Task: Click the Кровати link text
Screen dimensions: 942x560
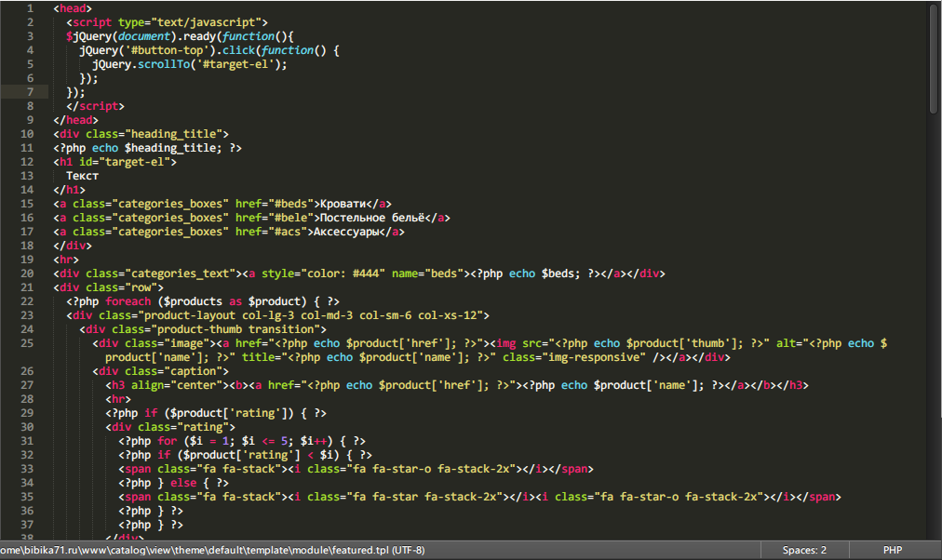Action: pyautogui.click(x=343, y=204)
